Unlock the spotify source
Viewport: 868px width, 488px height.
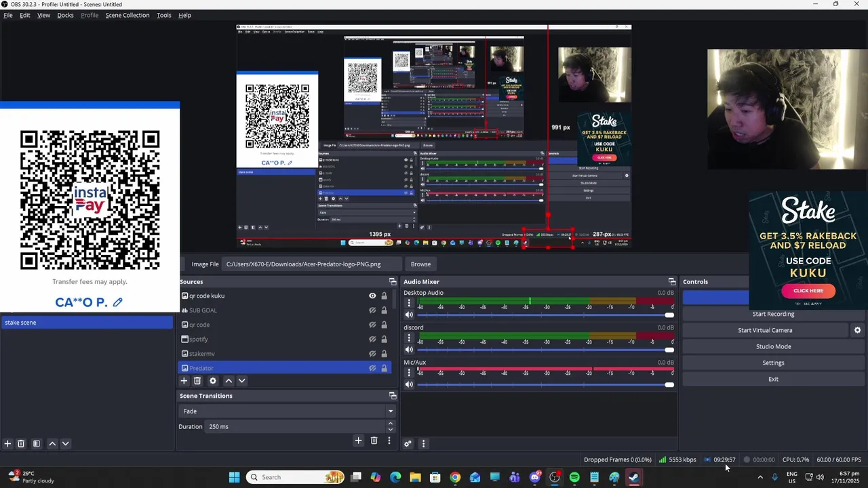(384, 339)
